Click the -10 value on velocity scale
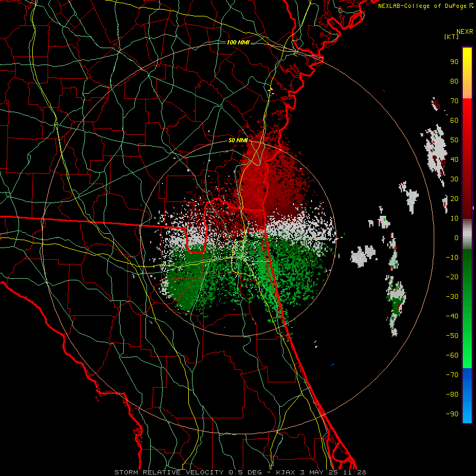476x476 pixels. [x=452, y=258]
